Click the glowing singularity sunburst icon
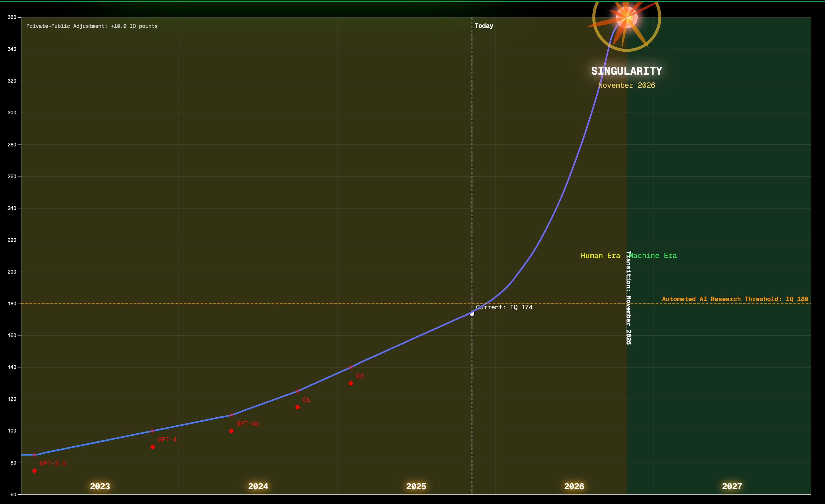825x504 pixels. [x=626, y=17]
